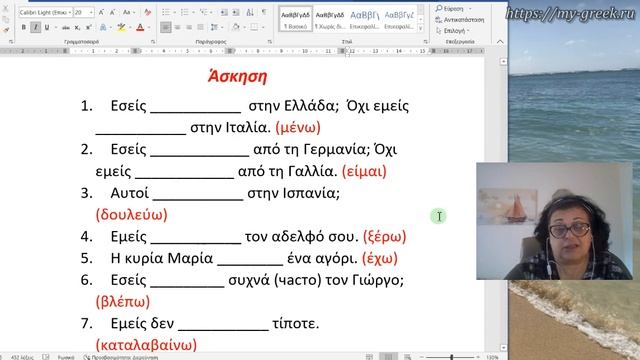This screenshot has height=360, width=640.
Task: Open Styles pane launcher
Action: pos(426,42)
